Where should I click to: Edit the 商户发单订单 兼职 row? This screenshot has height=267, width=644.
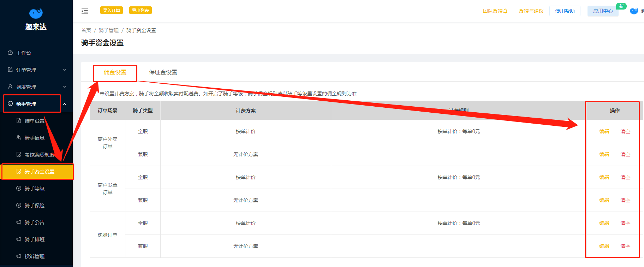tap(604, 200)
